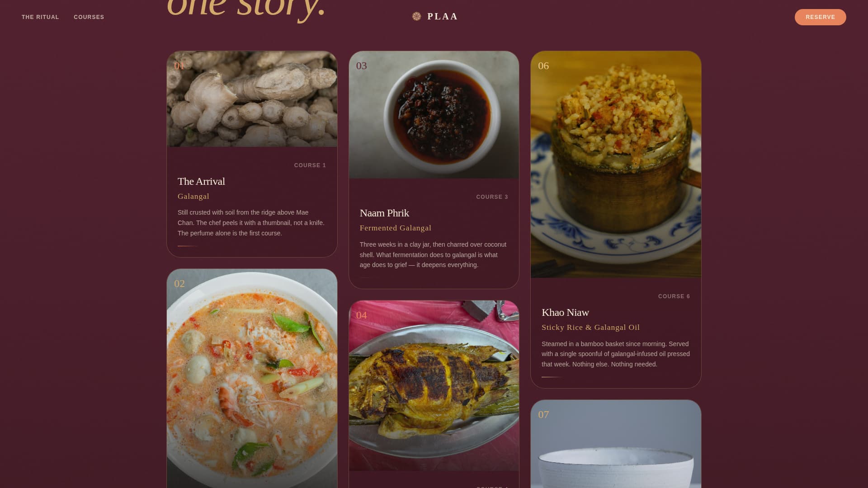Image resolution: width=868 pixels, height=488 pixels.
Task: Click the PLAA brand name link
Action: tap(443, 17)
